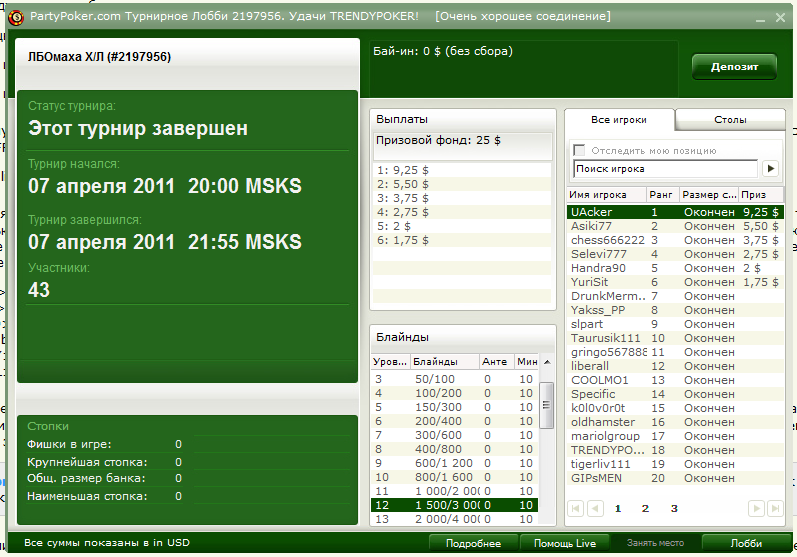Viewport: 797px width, 557px height.
Task: Click the Анте column header
Action: [497, 362]
